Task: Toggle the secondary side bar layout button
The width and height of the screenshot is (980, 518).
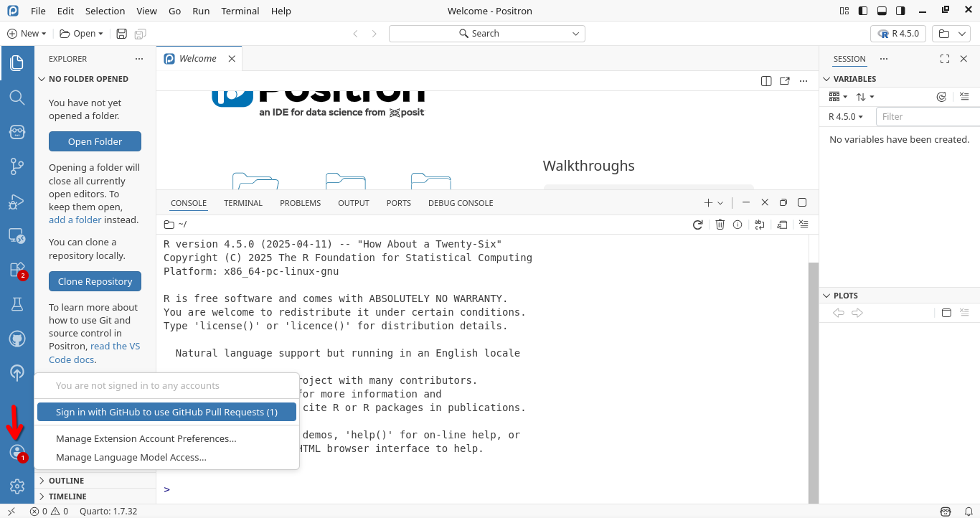Action: click(900, 11)
